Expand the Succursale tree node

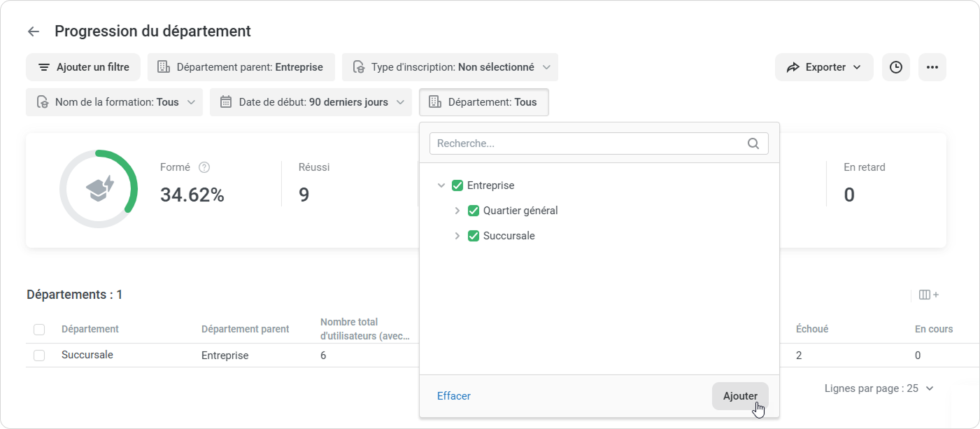pos(457,236)
